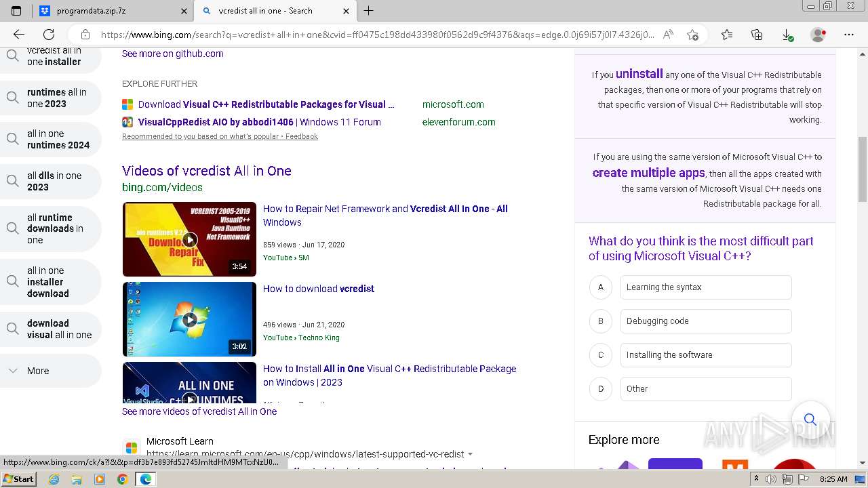Viewport: 868px width, 488px height.
Task: Open the Downloads panel
Action: tap(787, 35)
